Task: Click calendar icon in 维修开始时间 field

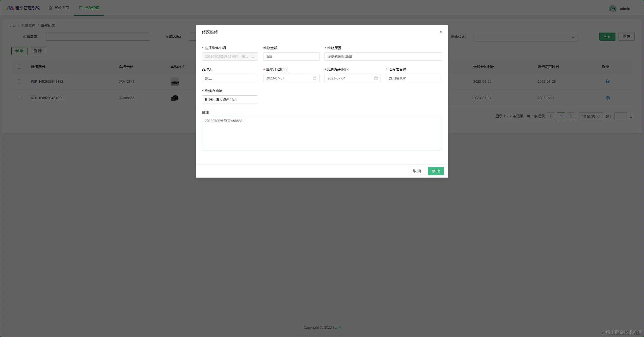Action: (314, 78)
